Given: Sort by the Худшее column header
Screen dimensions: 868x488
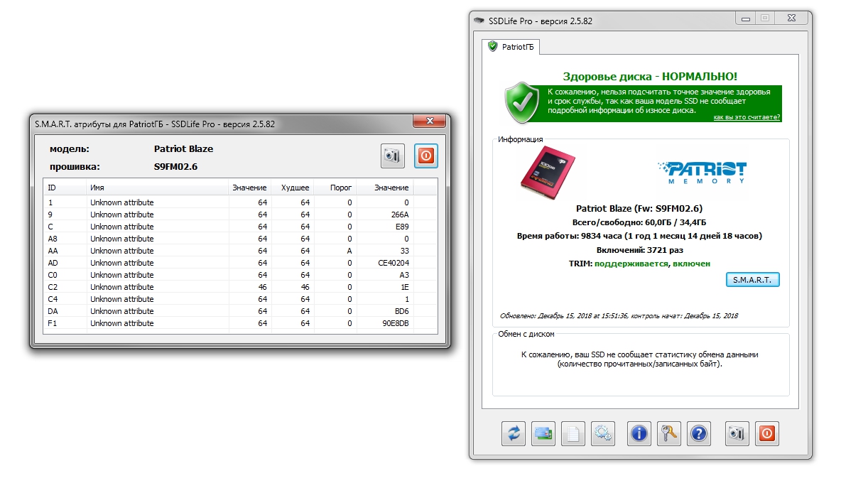Looking at the screenshot, I should [x=292, y=188].
